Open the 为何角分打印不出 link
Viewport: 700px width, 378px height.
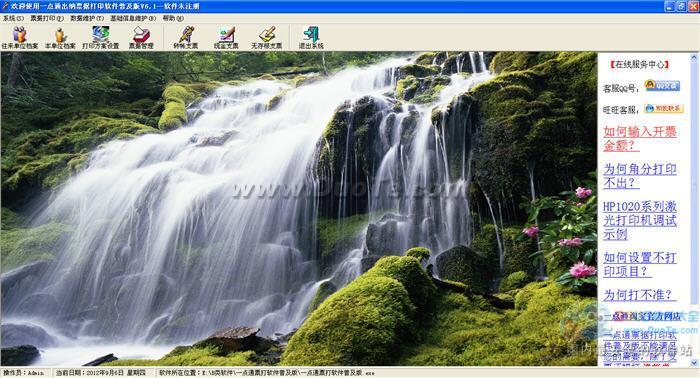pyautogui.click(x=640, y=176)
